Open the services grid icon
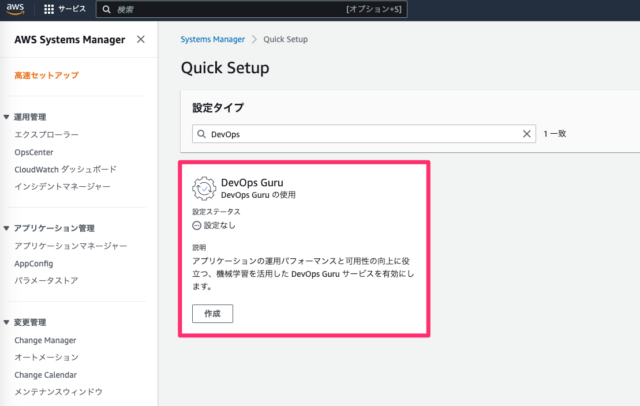 (49, 9)
